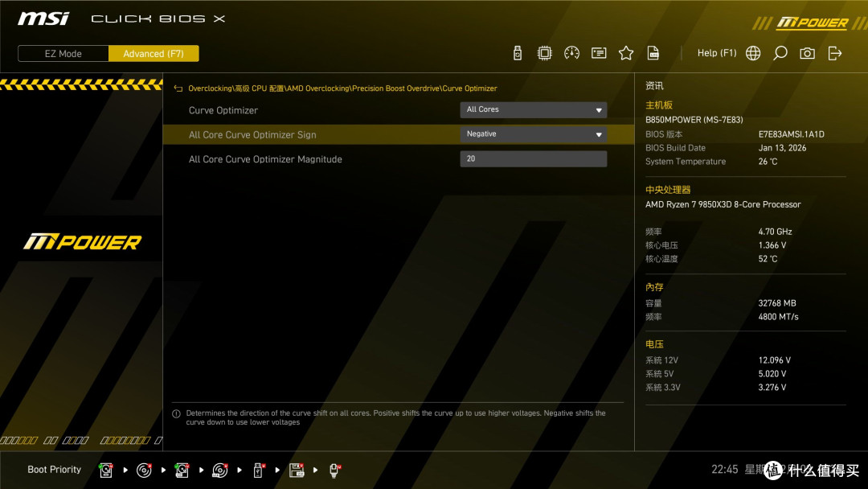The height and width of the screenshot is (489, 868).
Task: Go back using the breadcrumb return arrow
Action: (178, 88)
